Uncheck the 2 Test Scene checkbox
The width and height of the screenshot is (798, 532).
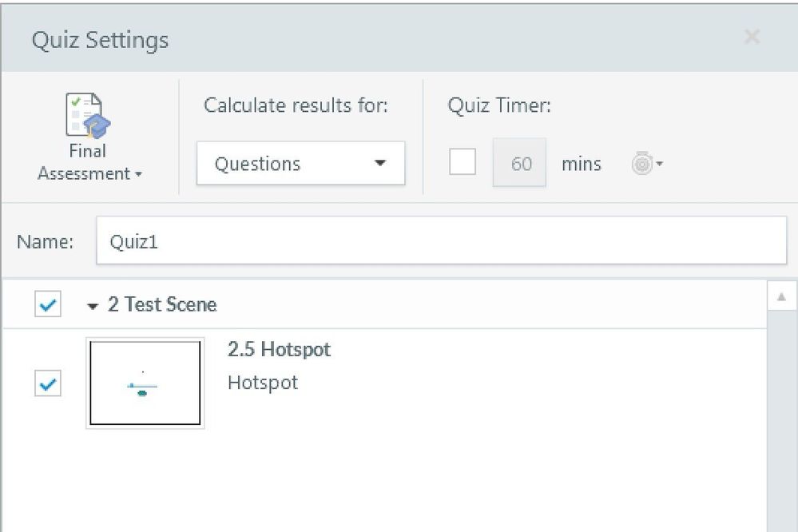pos(48,304)
